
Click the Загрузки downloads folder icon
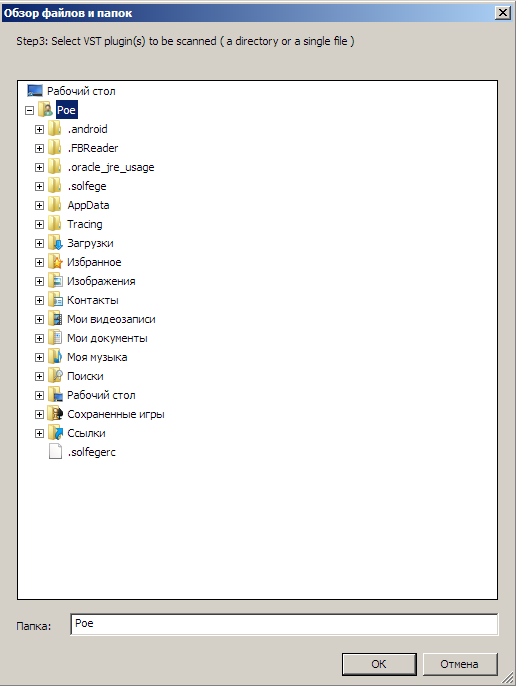tap(55, 243)
